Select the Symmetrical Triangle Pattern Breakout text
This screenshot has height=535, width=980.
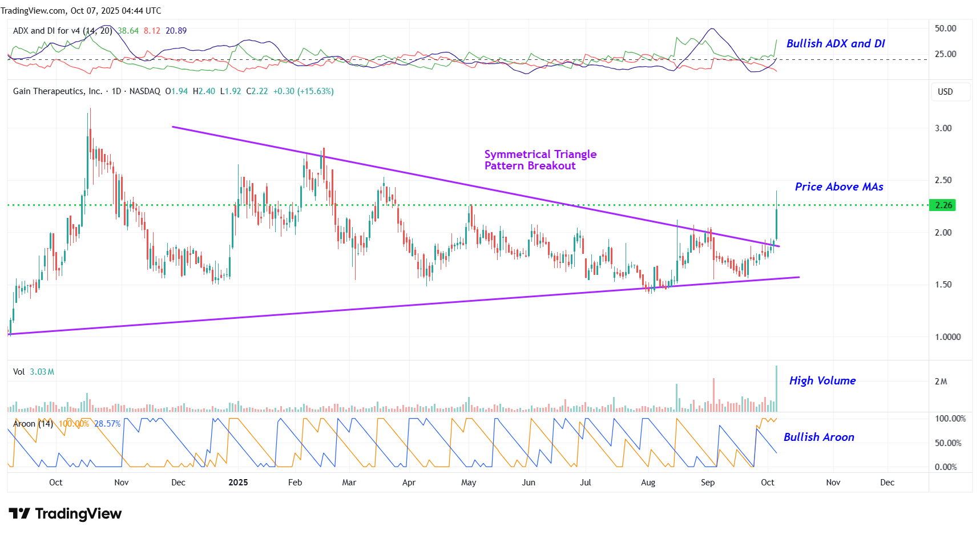(540, 160)
